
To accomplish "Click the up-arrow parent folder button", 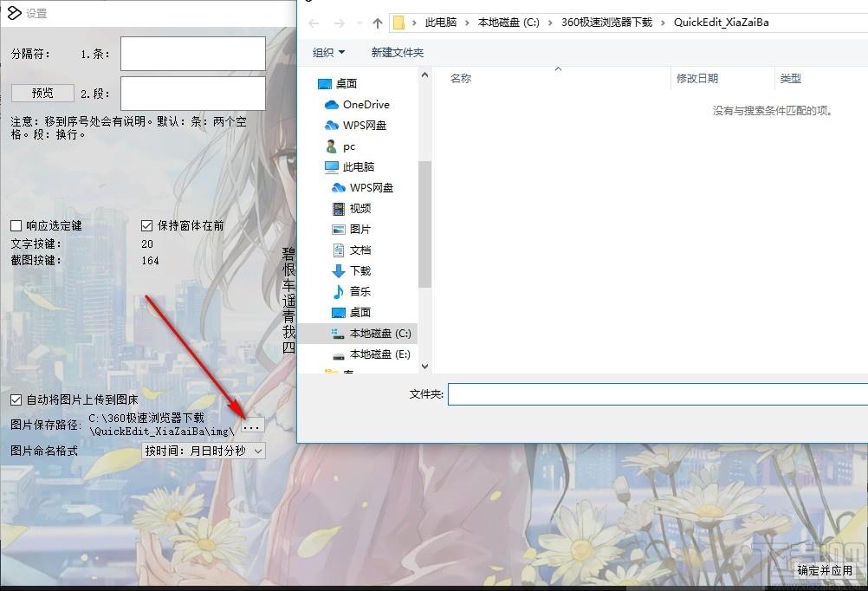I will coord(377,23).
